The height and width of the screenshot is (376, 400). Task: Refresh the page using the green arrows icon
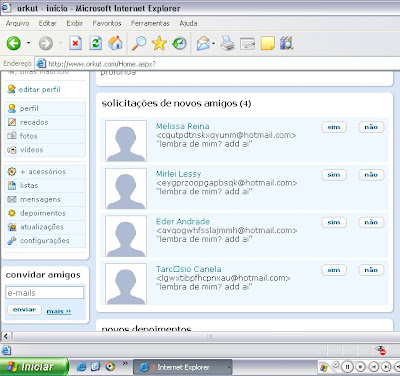[96, 43]
